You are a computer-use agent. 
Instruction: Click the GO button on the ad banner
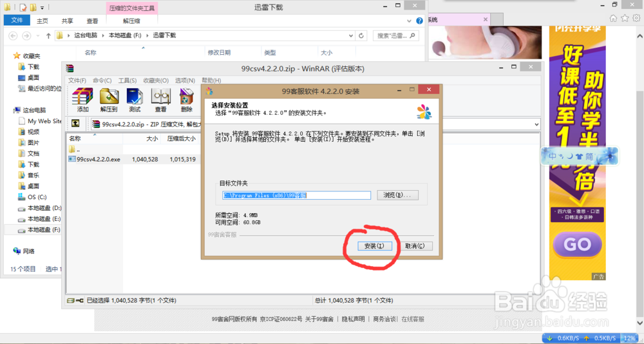(577, 245)
